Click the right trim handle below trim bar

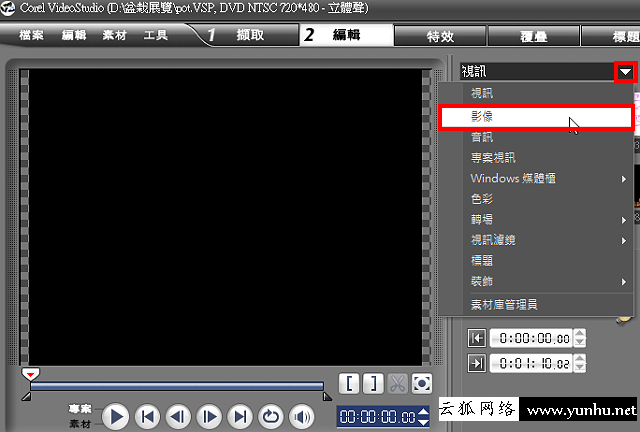(x=327, y=396)
